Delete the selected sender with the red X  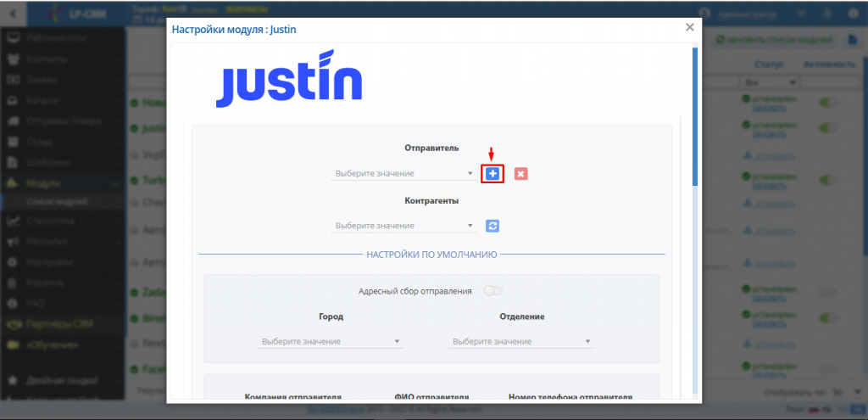click(521, 174)
